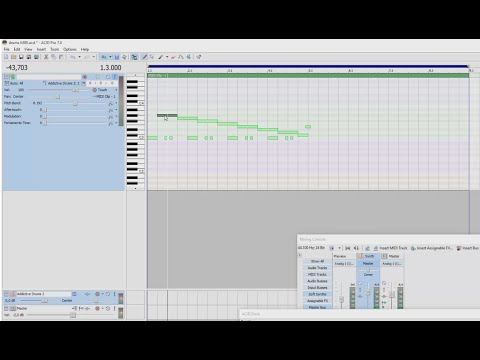Click the Copy toolbar icon

coord(54,57)
